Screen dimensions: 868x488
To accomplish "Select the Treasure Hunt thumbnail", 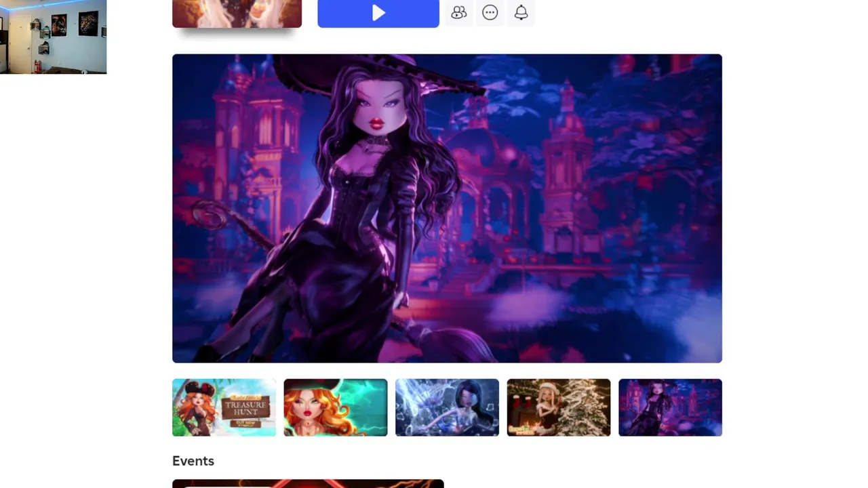I will point(224,407).
